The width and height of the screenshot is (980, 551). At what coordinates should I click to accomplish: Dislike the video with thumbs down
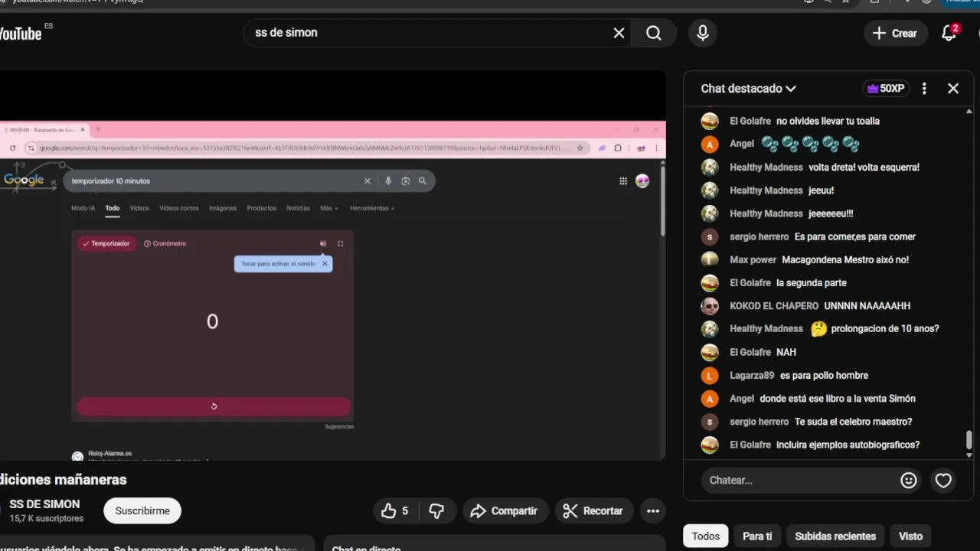[x=437, y=510]
